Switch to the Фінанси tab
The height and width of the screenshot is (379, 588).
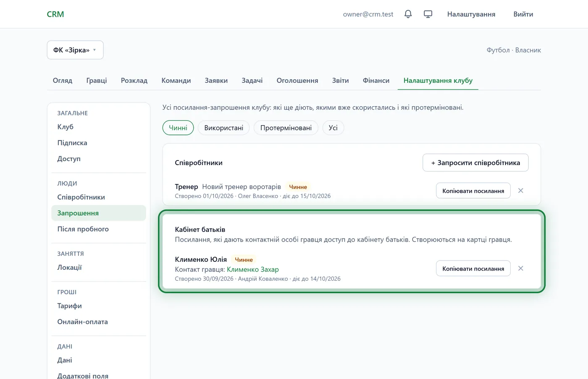click(376, 80)
